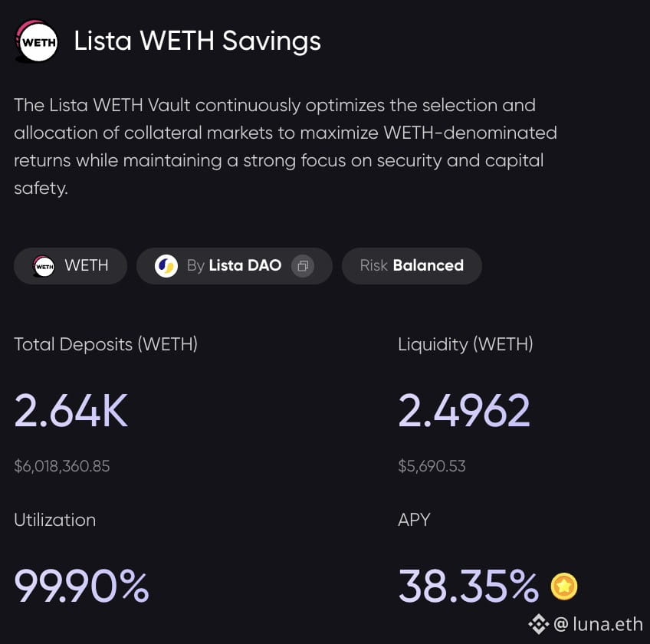Click the 2.4962 liquidity value
The image size is (650, 644).
pos(465,410)
